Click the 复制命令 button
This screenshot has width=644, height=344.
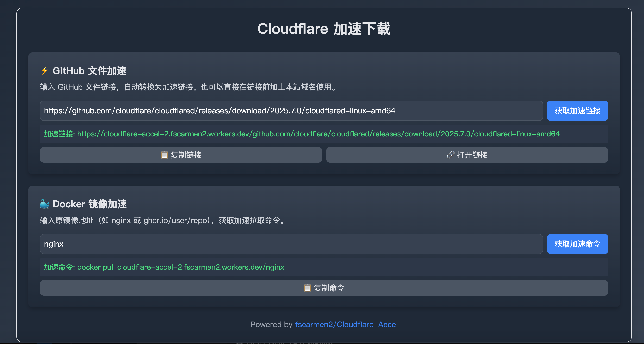click(324, 288)
